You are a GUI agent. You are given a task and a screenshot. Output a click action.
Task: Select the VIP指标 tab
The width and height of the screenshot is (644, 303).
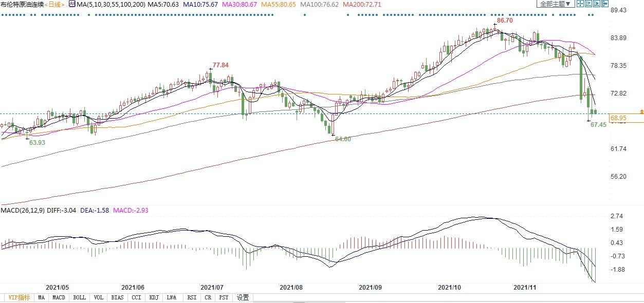pyautogui.click(x=18, y=297)
